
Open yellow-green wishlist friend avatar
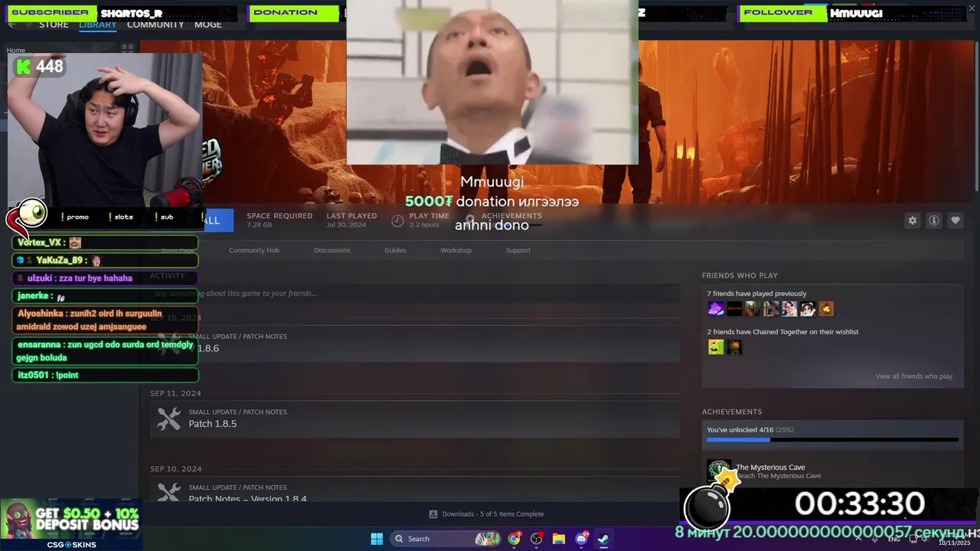(x=716, y=347)
